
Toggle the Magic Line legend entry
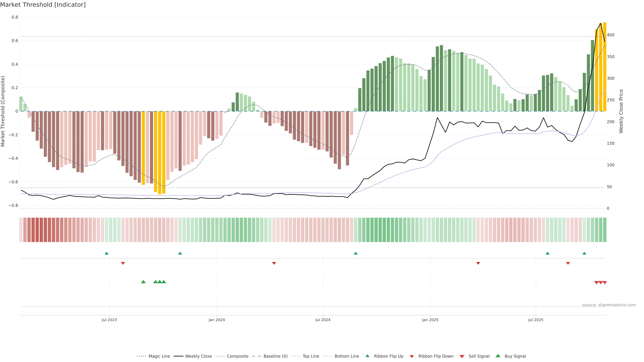[159, 356]
